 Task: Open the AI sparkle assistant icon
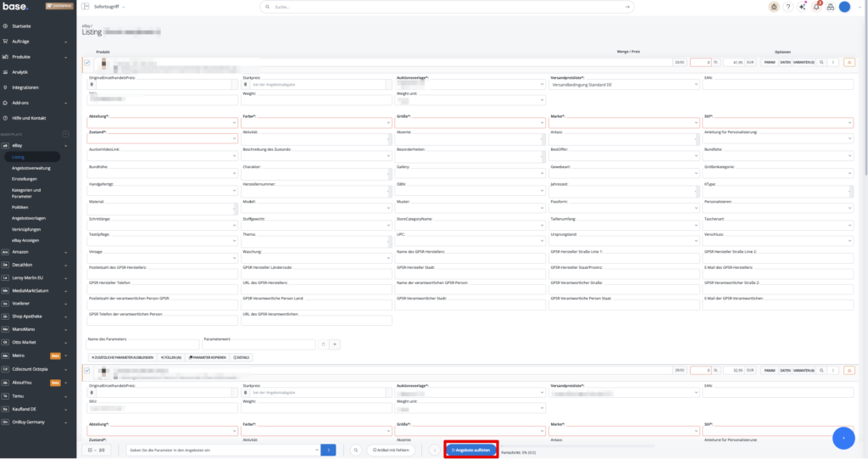[x=802, y=7]
